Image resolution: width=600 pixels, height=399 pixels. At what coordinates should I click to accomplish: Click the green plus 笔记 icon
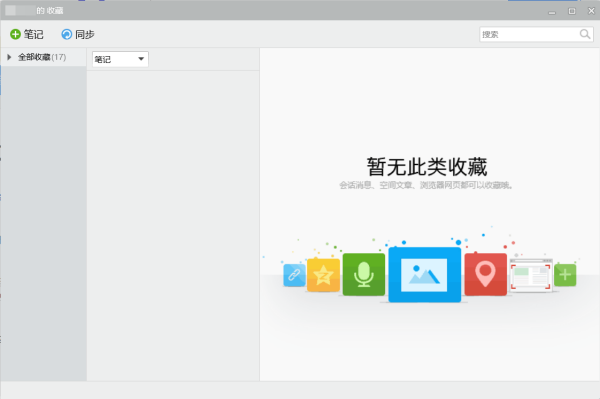point(15,34)
